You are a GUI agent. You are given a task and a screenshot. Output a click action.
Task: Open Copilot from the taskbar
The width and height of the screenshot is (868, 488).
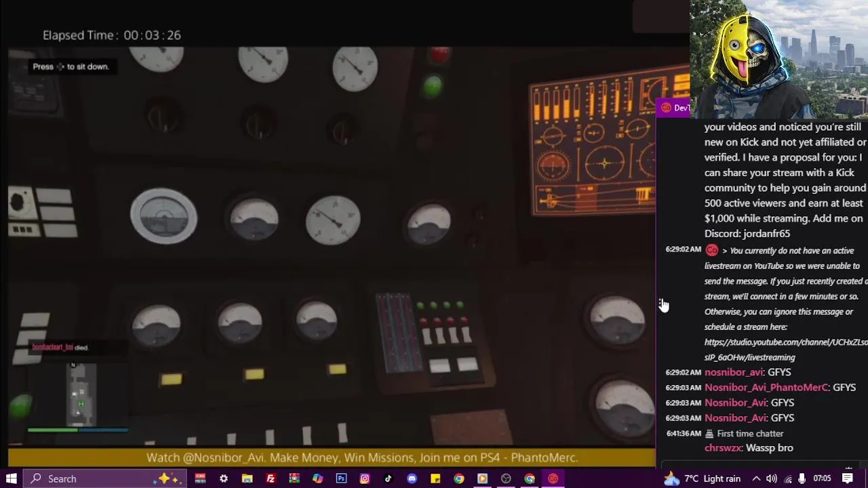coord(317,479)
